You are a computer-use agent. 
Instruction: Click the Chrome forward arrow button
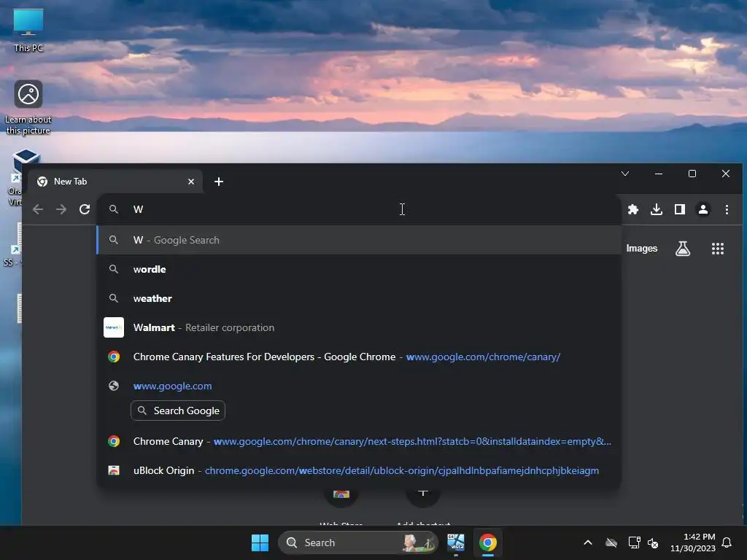(61, 209)
